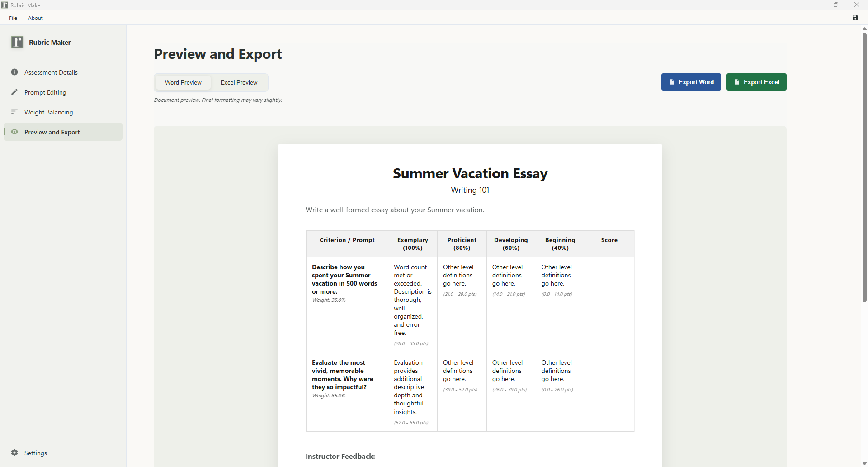Click the Exemplary (100%) column header
This screenshot has width=868, height=467.
tap(413, 244)
